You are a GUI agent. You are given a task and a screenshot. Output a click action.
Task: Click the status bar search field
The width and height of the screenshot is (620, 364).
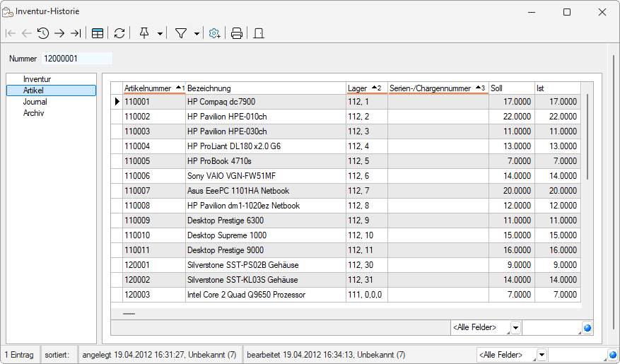(578, 355)
